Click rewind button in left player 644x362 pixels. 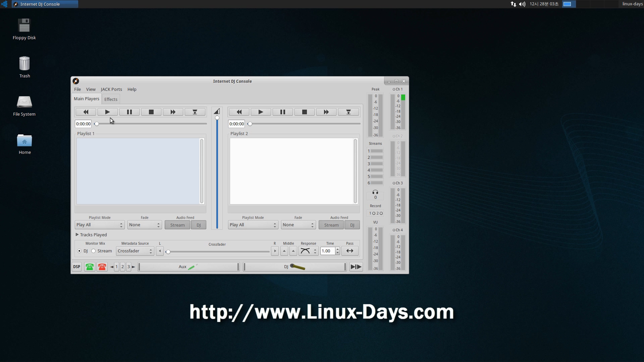86,112
